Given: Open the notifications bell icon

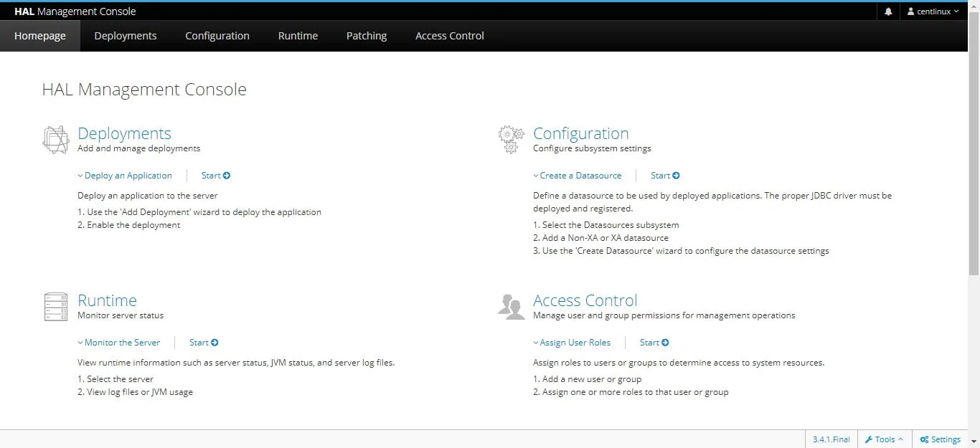Looking at the screenshot, I should 888,11.
